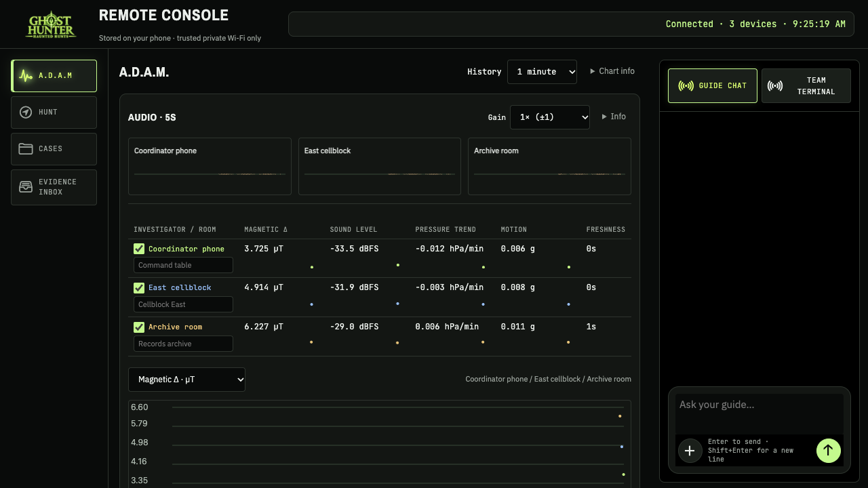Screen dimensions: 868x488
Task: Click the Command table room input
Action: pyautogui.click(x=183, y=265)
